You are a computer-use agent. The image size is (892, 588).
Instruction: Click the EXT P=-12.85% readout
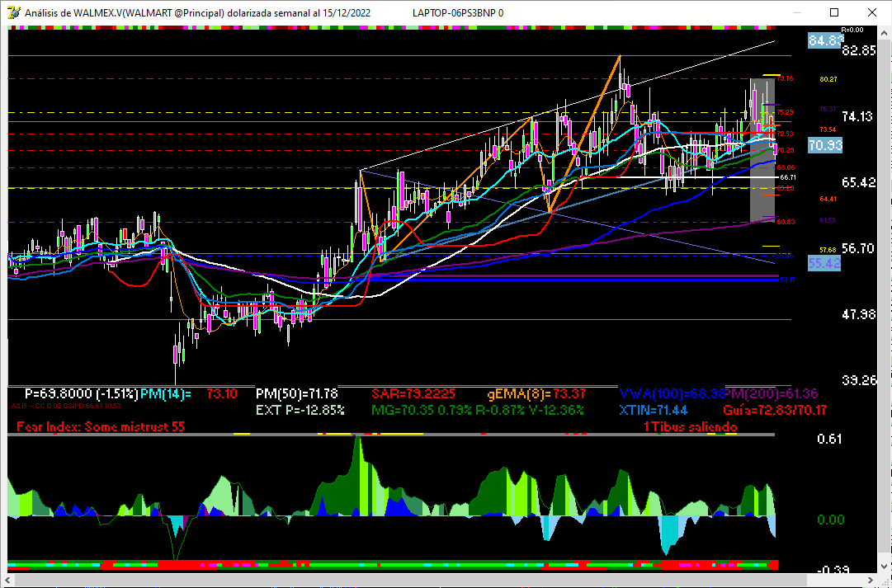coord(300,410)
